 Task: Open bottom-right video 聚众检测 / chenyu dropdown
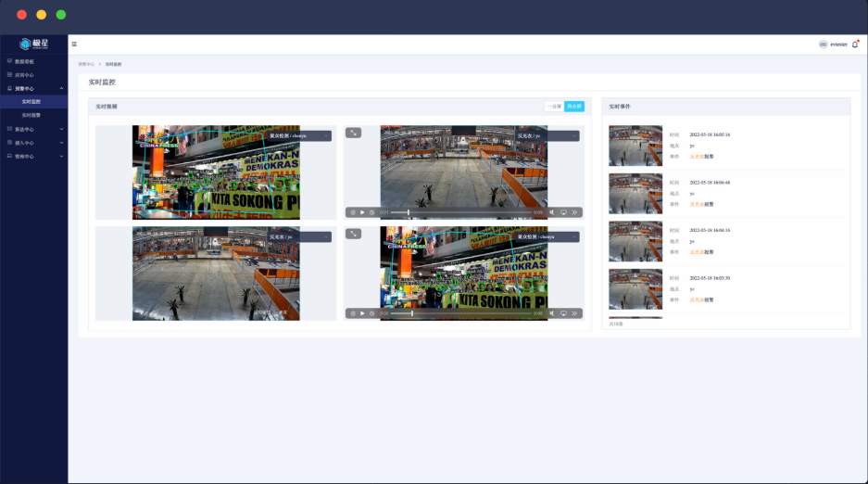tap(547, 237)
